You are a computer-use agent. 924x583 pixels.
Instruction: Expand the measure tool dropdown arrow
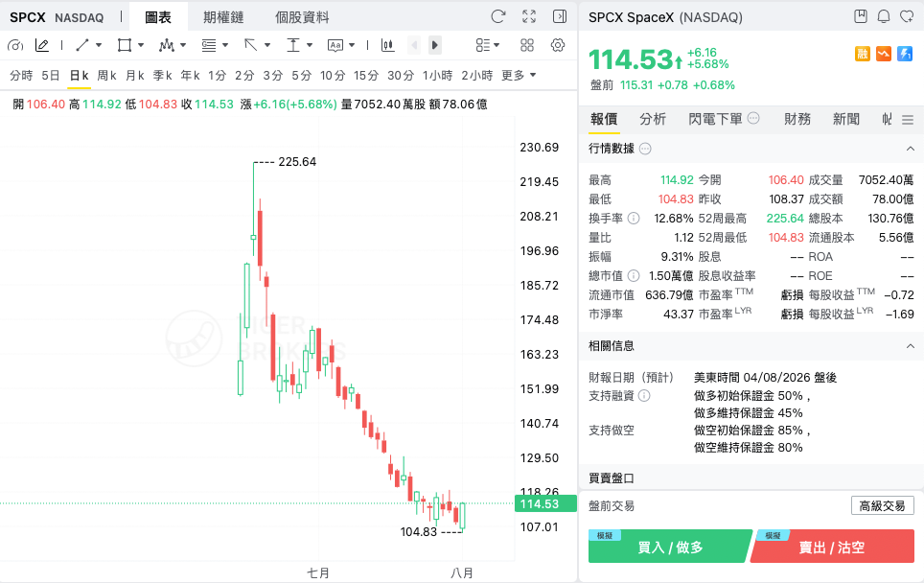point(310,45)
